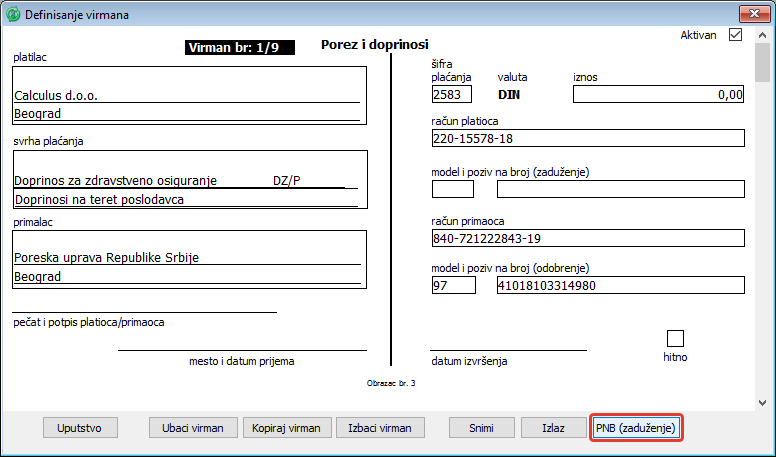This screenshot has width=776, height=457.
Task: Toggle the Aktivan checkbox
Action: click(735, 35)
